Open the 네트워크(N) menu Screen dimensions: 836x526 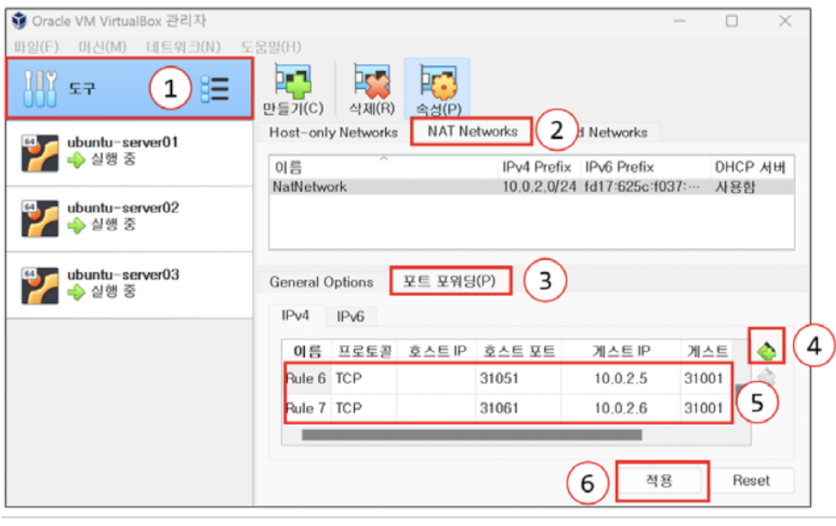pos(183,47)
